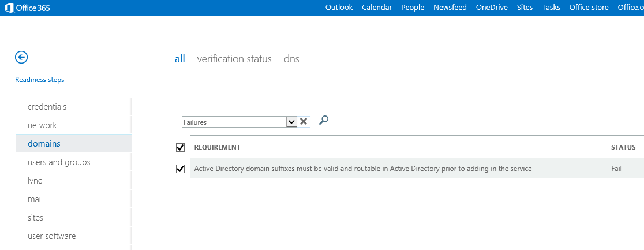Open the Failures filter dropdown arrow
644x250 pixels.
tap(291, 122)
